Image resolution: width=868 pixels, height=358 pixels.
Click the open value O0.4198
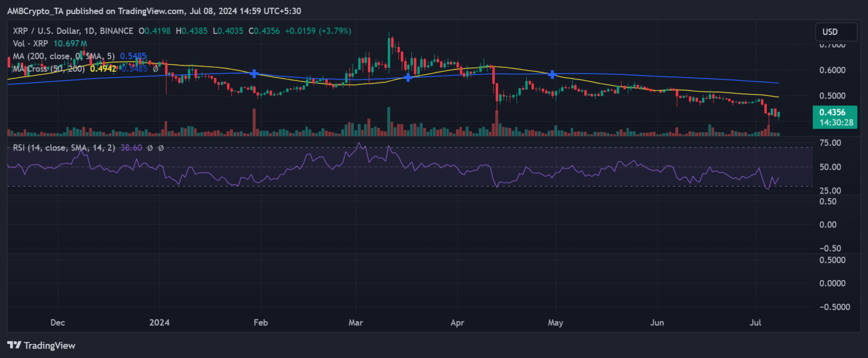coord(155,31)
